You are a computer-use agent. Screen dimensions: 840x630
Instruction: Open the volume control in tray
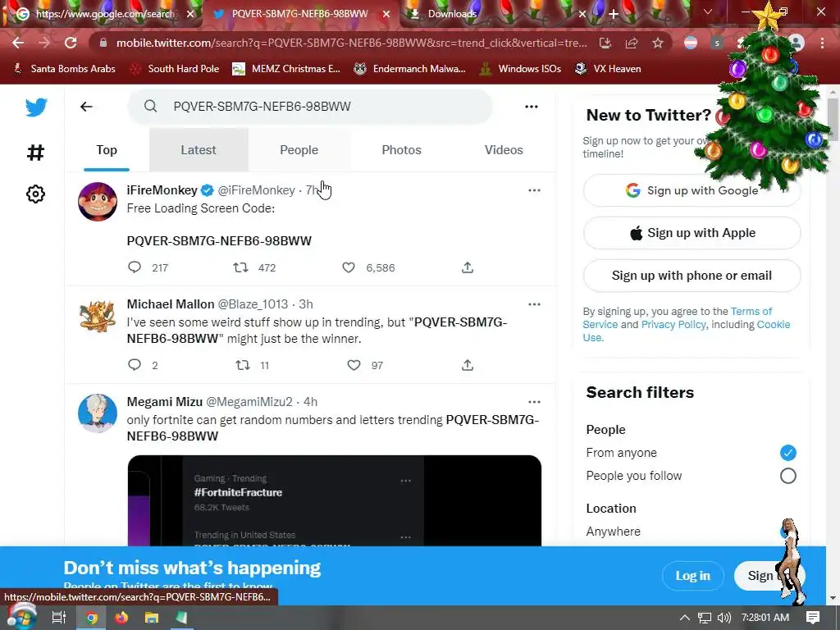(724, 618)
